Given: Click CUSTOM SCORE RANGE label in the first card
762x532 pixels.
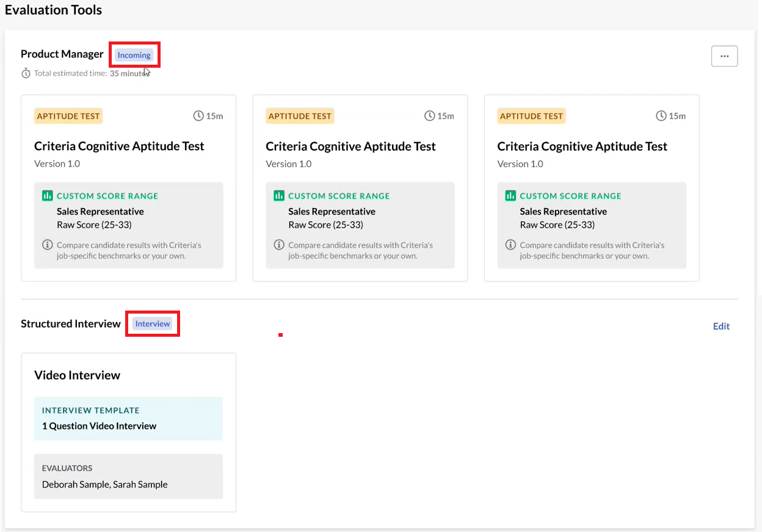Looking at the screenshot, I should coord(107,196).
